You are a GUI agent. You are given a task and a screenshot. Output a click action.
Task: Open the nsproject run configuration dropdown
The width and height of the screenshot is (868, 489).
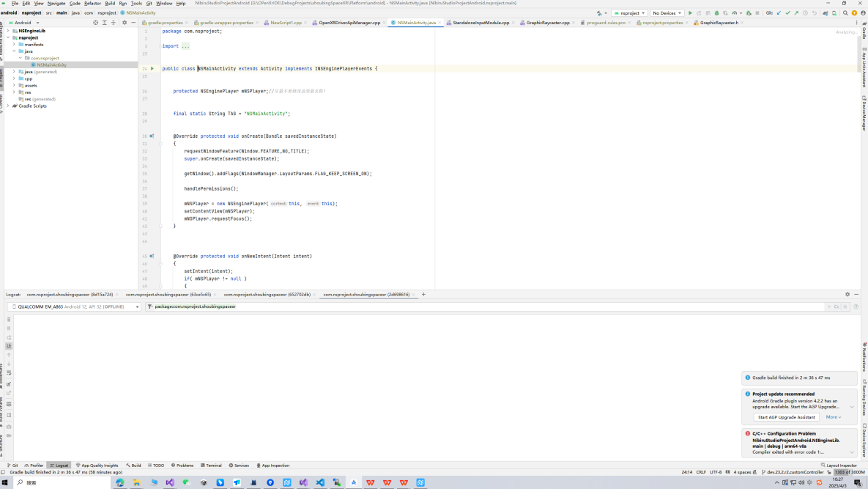click(x=629, y=13)
